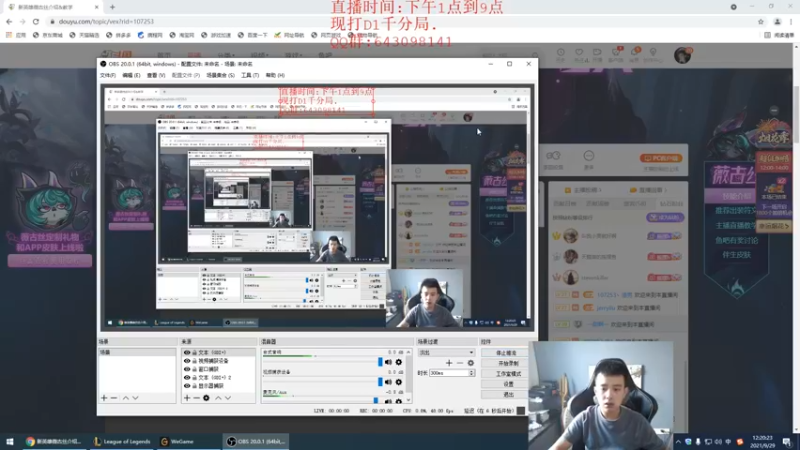This screenshot has width=800, height=450.
Task: Open OBS 场景集合(S) menu
Action: click(220, 75)
